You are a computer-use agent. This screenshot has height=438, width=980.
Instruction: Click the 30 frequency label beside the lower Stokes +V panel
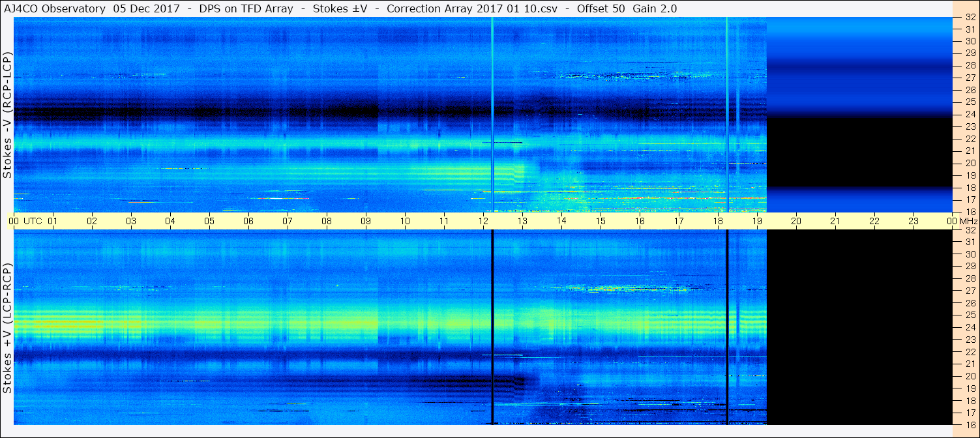[x=970, y=254]
